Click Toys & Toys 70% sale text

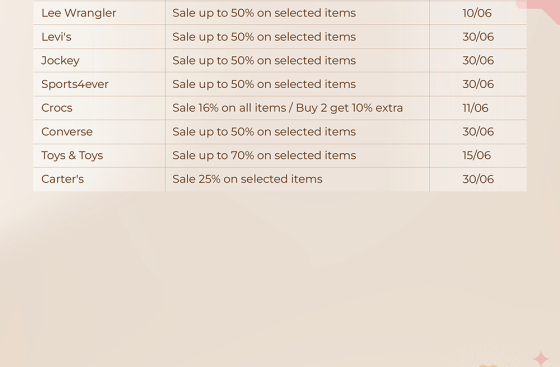coord(264,155)
